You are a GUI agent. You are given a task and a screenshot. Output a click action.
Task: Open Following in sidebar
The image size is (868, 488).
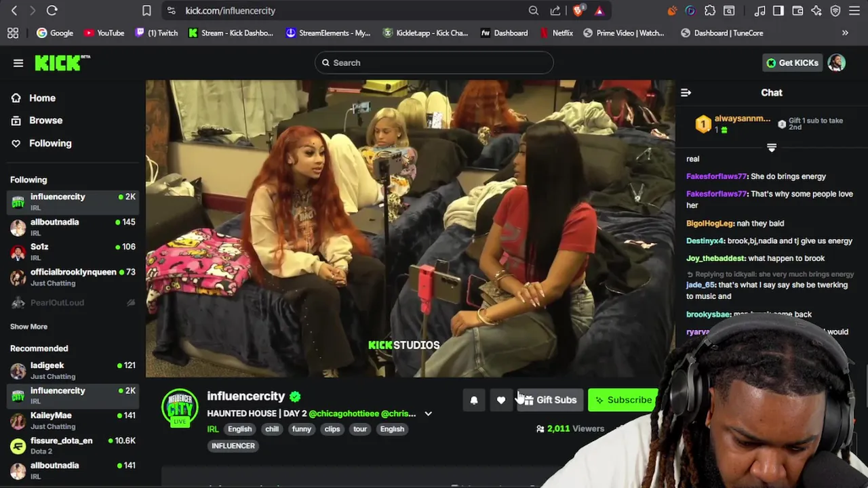50,144
